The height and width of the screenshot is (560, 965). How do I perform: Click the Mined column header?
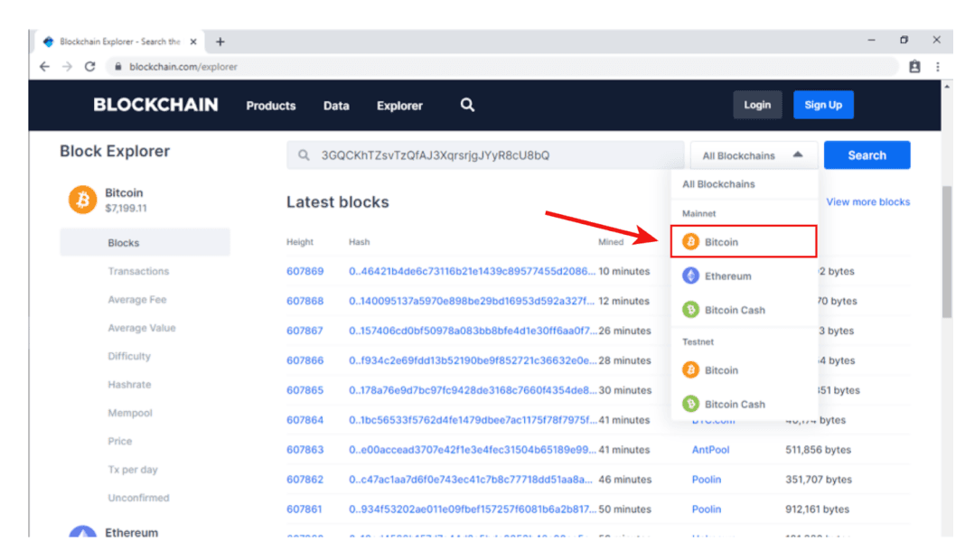611,242
